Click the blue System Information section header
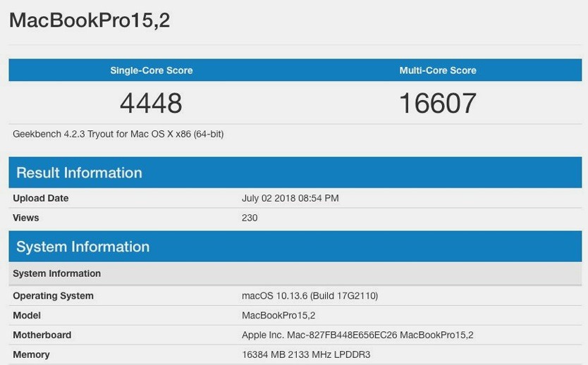Screen dimensions: 588x365 tap(295, 246)
